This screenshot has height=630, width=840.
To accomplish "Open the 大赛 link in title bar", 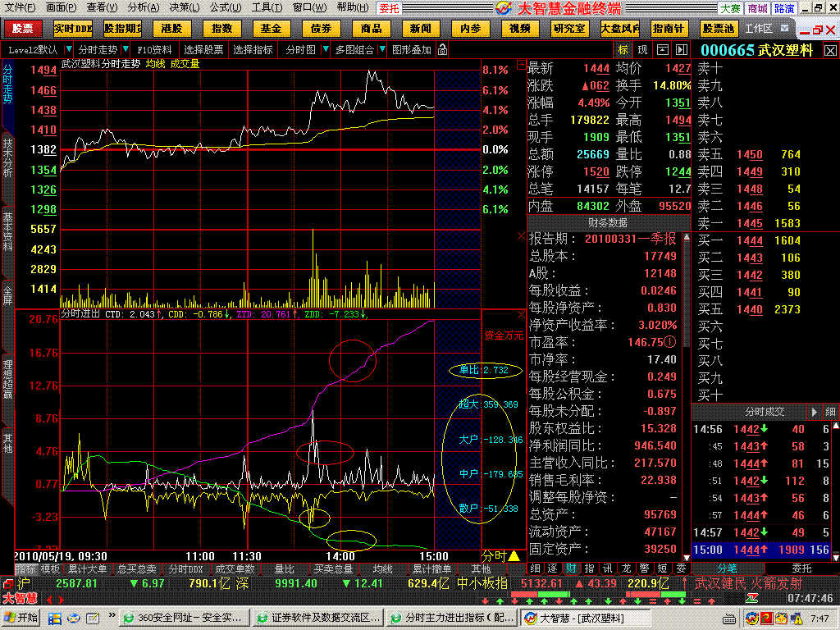I will coord(729,8).
